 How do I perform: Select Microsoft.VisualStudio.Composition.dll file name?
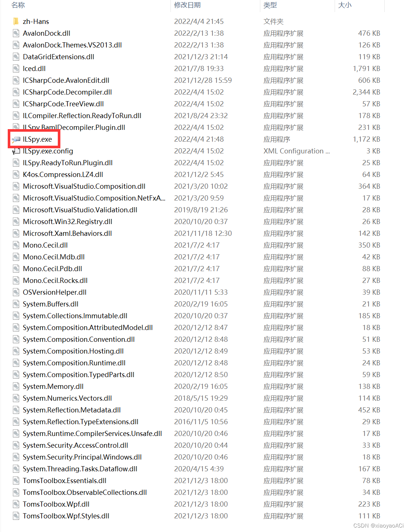point(84,186)
